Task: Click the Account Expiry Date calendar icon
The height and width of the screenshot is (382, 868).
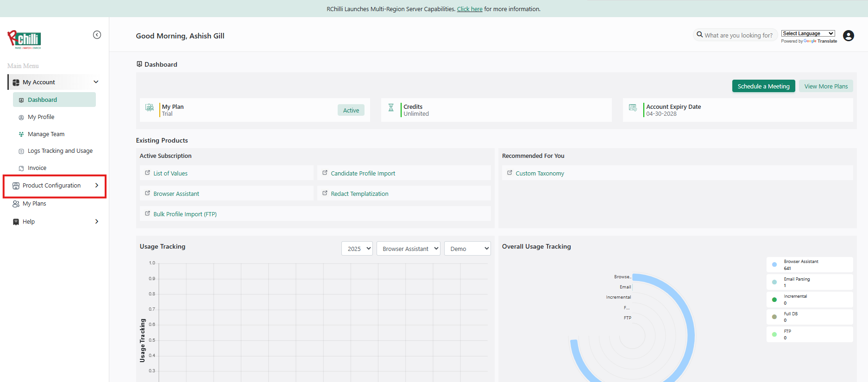Action: 633,108
